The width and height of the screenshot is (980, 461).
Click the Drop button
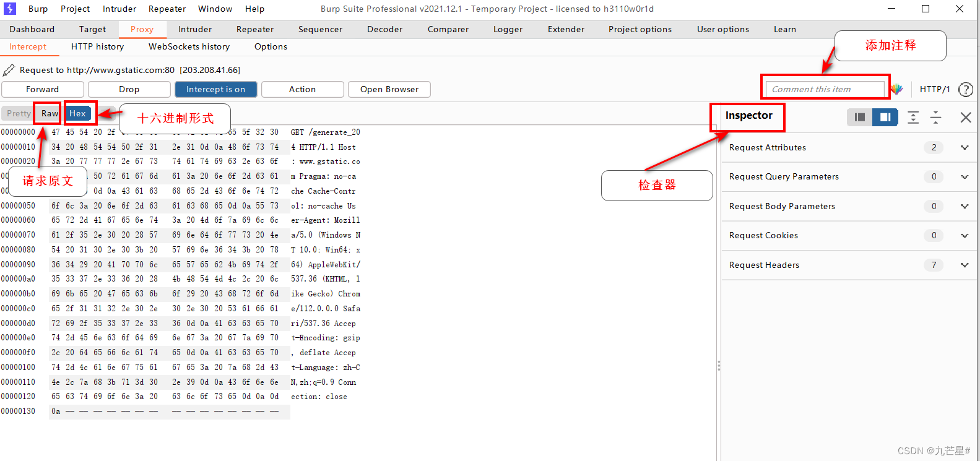129,89
